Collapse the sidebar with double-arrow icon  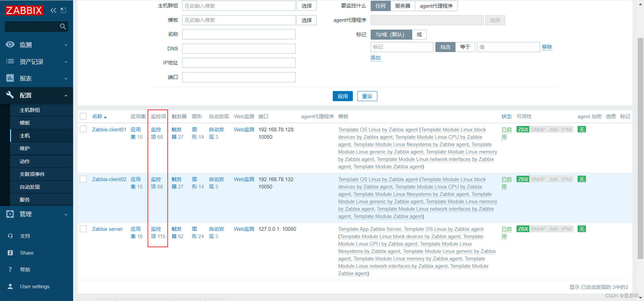(x=53, y=10)
